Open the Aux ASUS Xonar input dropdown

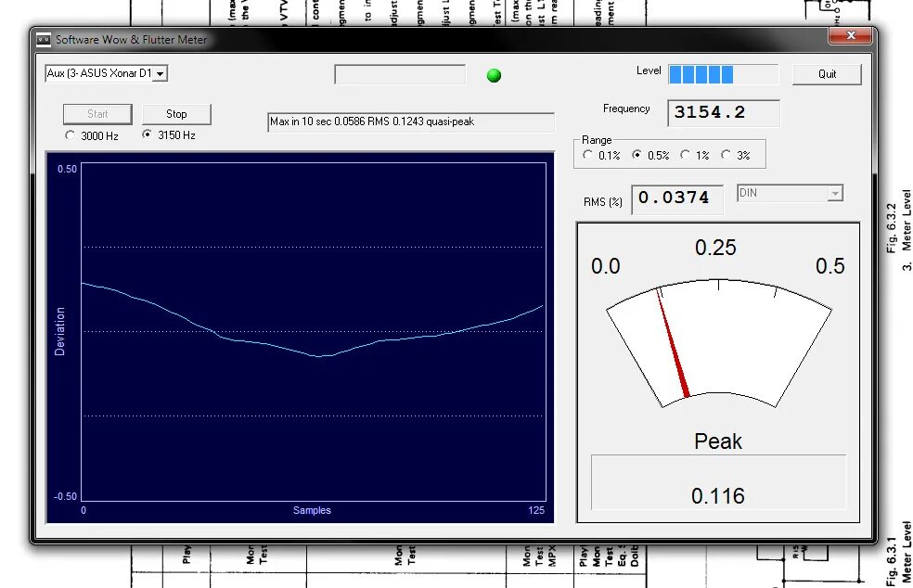pyautogui.click(x=161, y=73)
